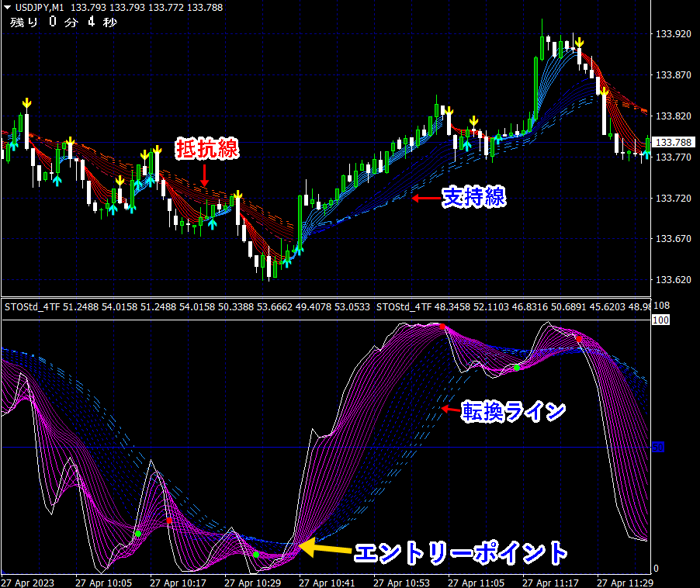The image size is (700, 588).
Task: Click green signal dot nearest the entry arrow
Action: tap(256, 555)
